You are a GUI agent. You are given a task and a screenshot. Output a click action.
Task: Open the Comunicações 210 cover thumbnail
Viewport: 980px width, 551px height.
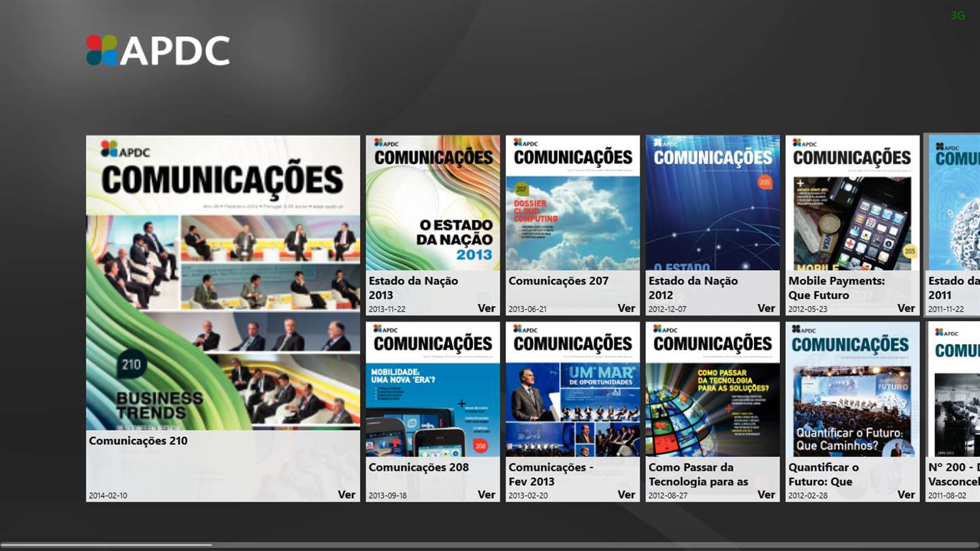click(x=223, y=282)
